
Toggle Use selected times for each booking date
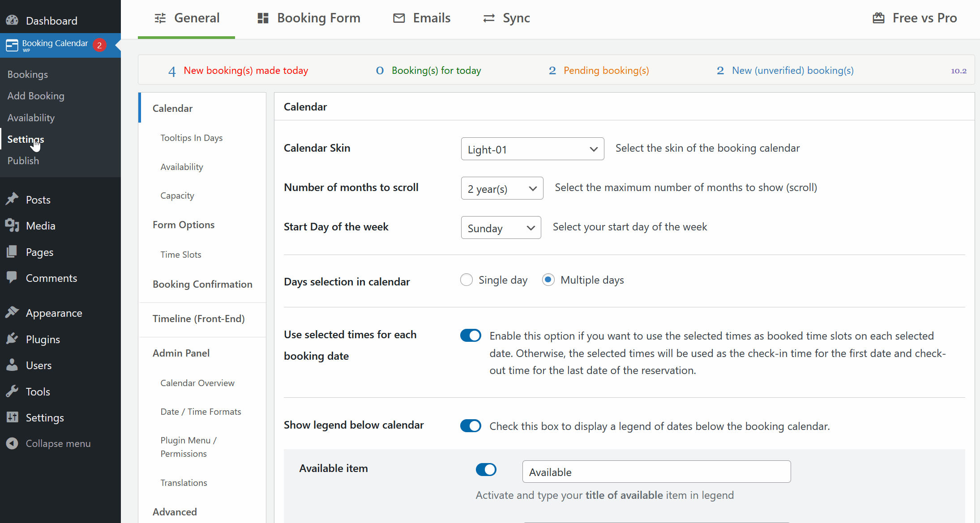[471, 336]
